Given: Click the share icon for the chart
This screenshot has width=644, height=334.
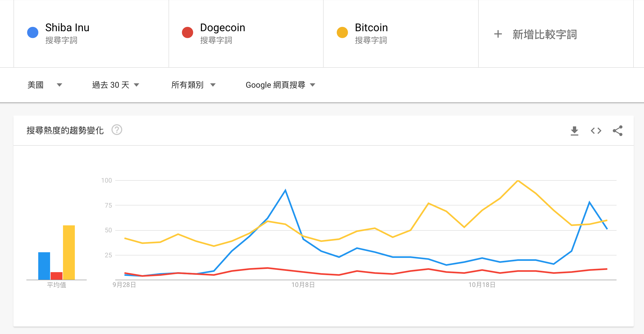Looking at the screenshot, I should point(618,131).
